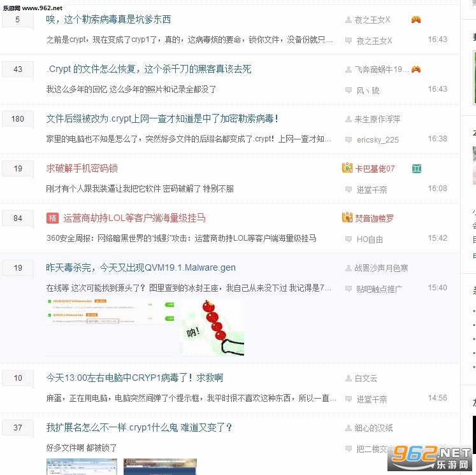Image resolution: width=476 pixels, height=475 pixels.
Task: Open author profile 战罢沙声月色寒
Action: (x=381, y=268)
